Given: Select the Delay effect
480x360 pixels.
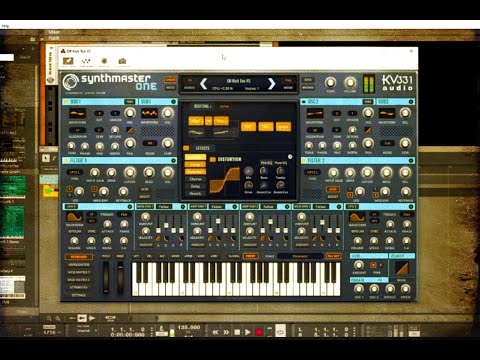Looking at the screenshot, I should [195, 186].
